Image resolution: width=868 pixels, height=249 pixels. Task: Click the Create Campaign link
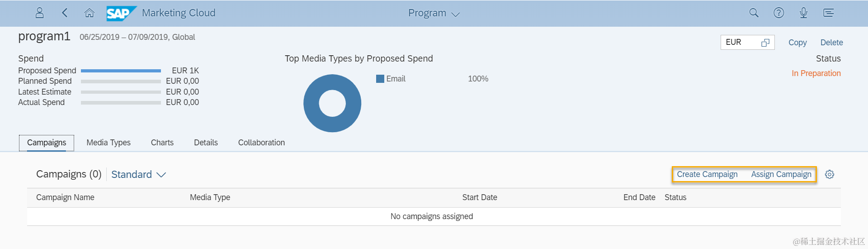click(x=707, y=174)
